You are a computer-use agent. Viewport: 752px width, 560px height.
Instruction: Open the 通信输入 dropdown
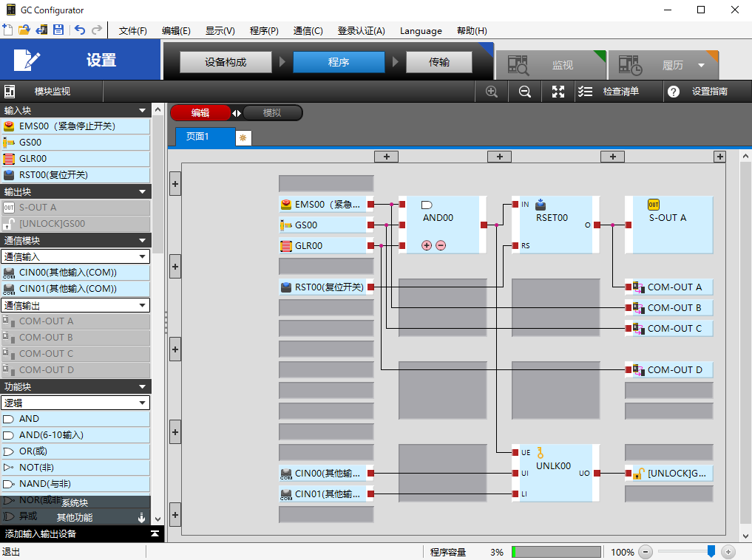[x=75, y=256]
